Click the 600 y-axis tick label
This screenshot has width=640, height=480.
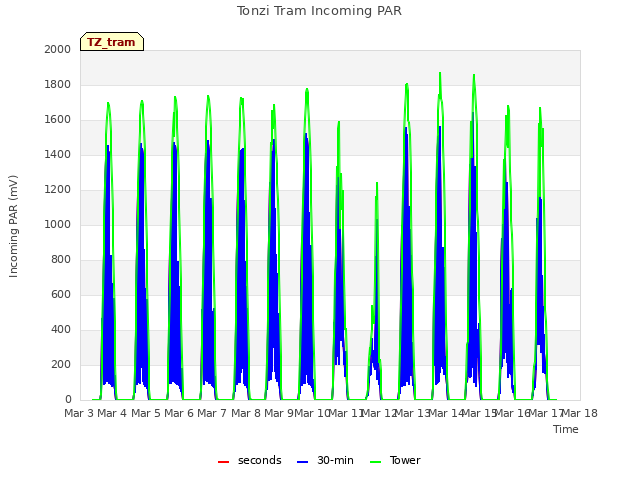pos(61,294)
